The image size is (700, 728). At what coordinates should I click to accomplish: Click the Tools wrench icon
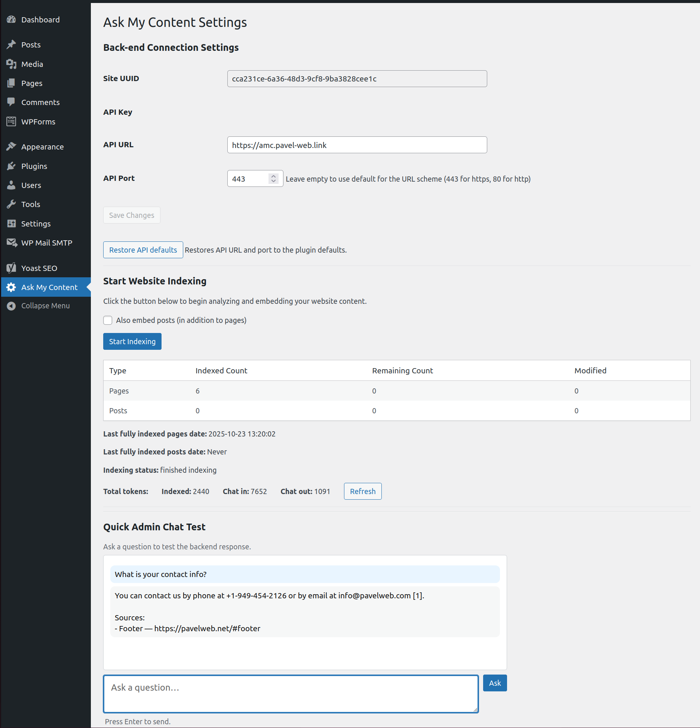click(11, 204)
